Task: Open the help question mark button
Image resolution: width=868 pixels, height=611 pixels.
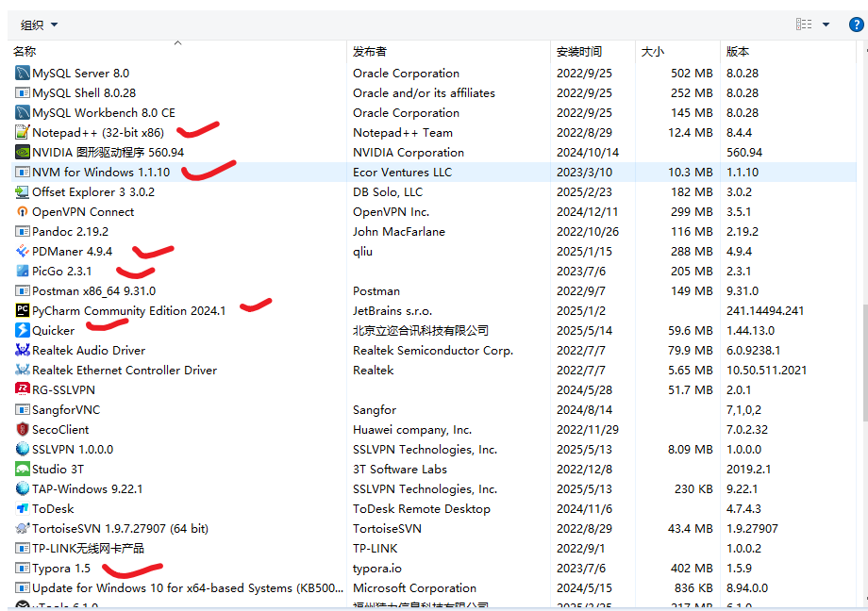Action: click(x=856, y=25)
